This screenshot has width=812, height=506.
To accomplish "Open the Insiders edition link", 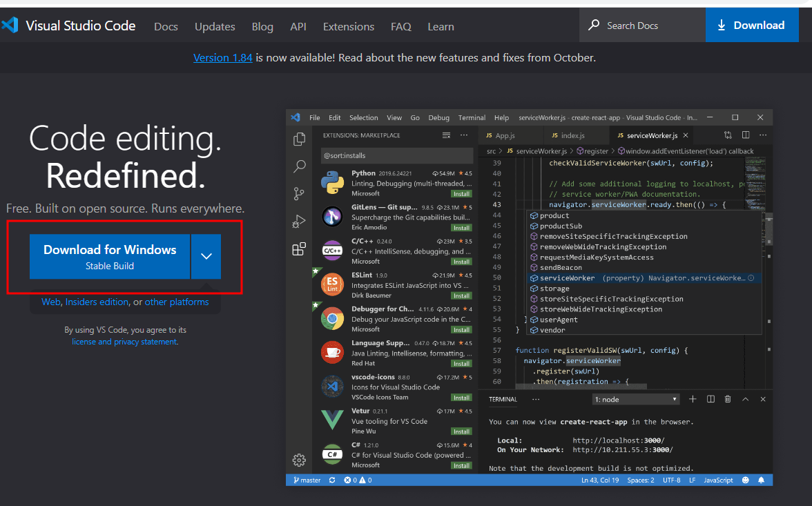I will [x=97, y=302].
